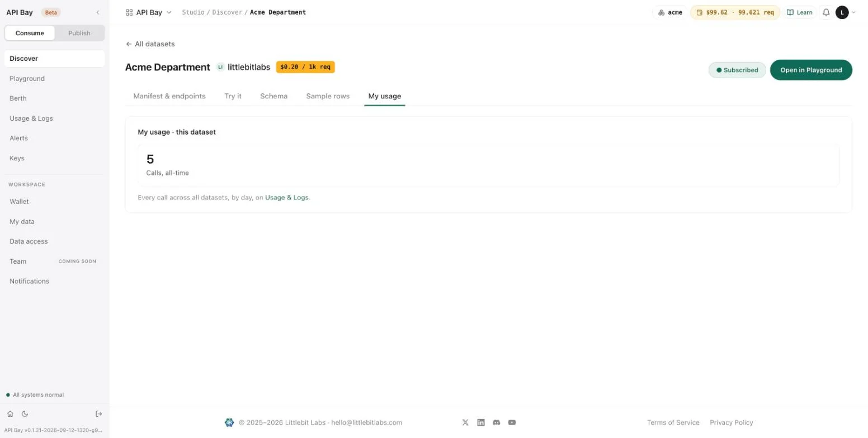Open Notifications in the sidebar
The height and width of the screenshot is (438, 868).
[x=54, y=281]
